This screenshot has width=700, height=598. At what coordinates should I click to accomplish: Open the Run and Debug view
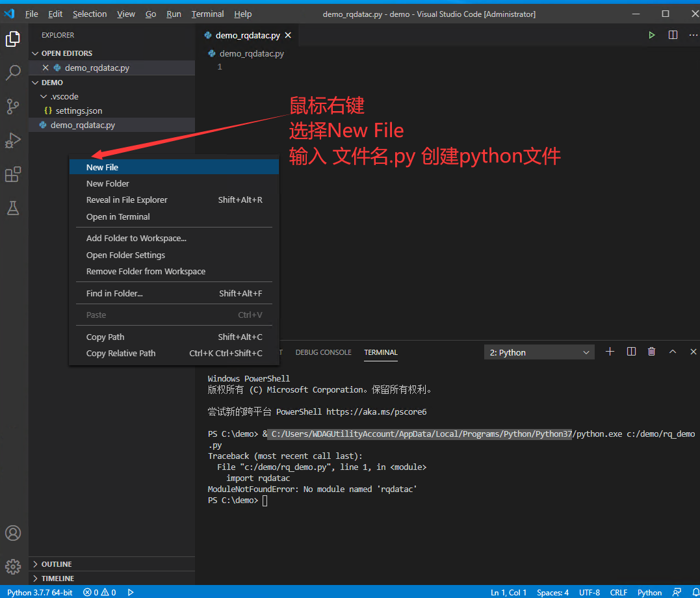pos(13,140)
